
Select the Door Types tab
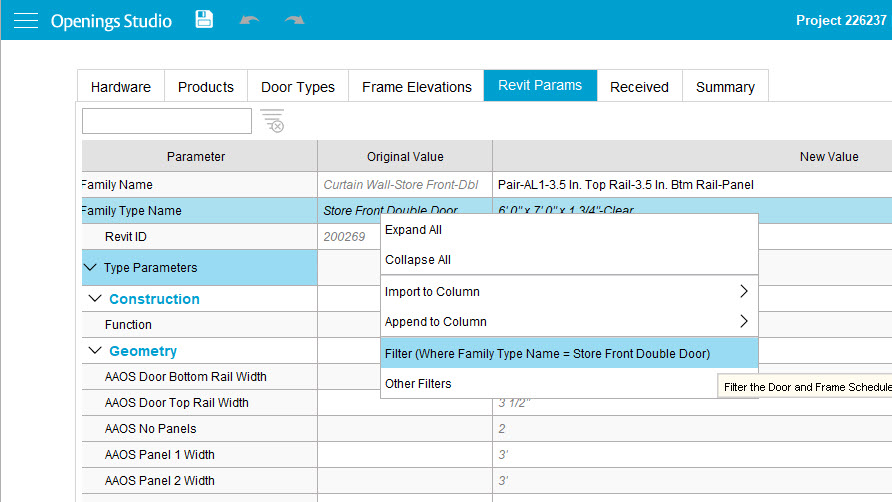298,87
